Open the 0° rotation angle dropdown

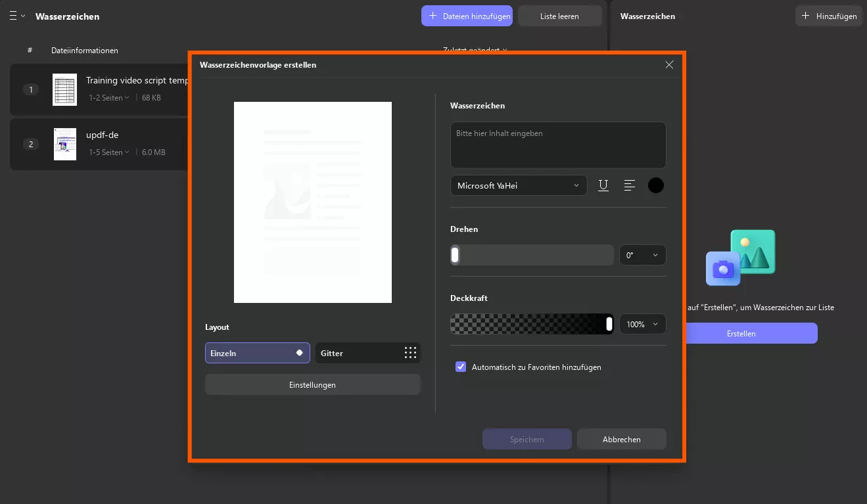pyautogui.click(x=643, y=255)
